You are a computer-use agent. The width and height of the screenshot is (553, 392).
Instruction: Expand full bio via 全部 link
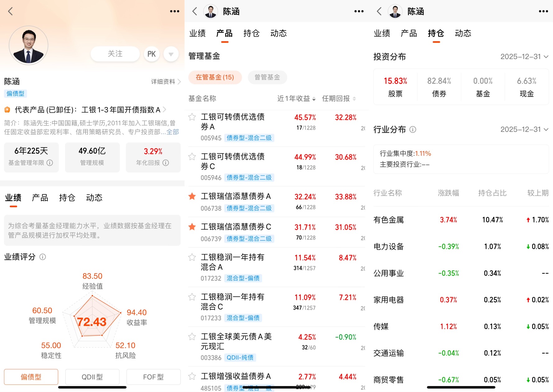tap(173, 132)
